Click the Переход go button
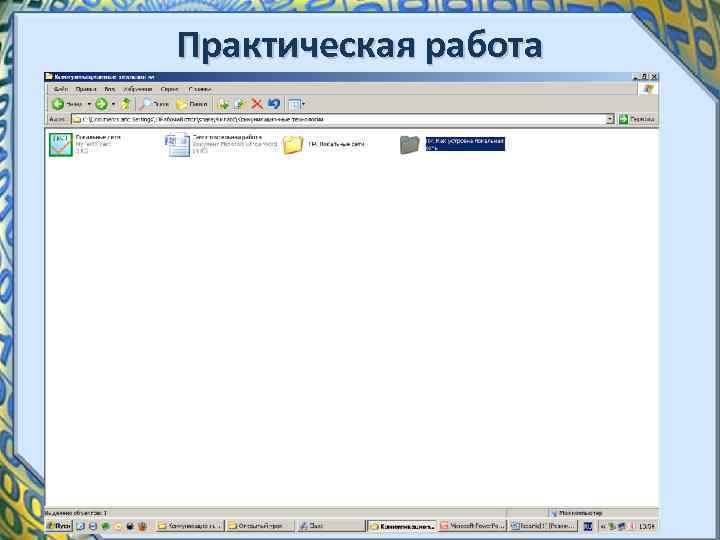This screenshot has height=540, width=720. pyautogui.click(x=637, y=119)
